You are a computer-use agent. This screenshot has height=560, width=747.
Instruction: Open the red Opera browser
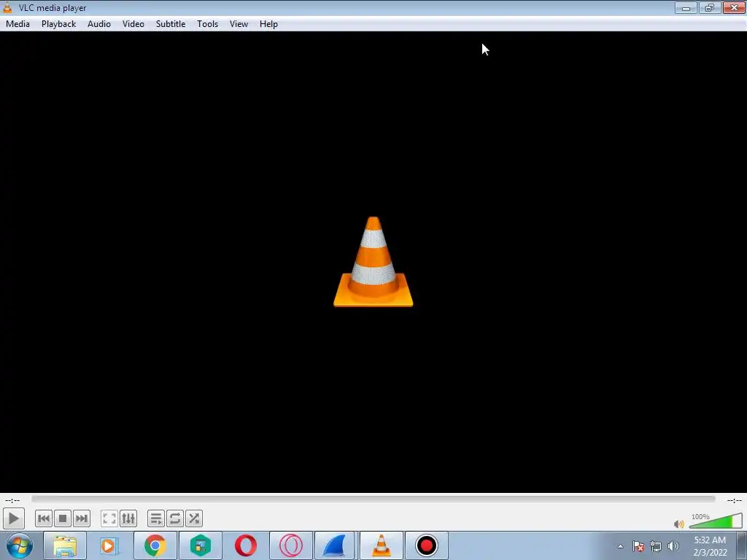click(x=245, y=545)
